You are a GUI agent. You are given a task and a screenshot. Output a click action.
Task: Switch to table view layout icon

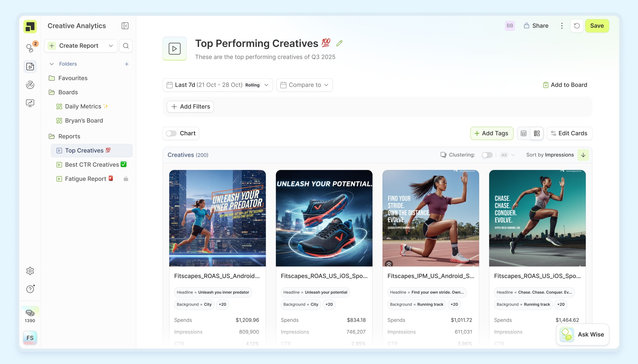[x=523, y=133]
